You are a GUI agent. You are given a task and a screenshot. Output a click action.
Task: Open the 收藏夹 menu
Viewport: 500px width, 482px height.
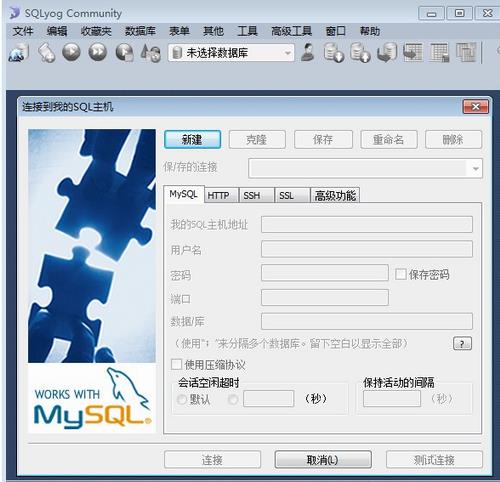(96, 31)
